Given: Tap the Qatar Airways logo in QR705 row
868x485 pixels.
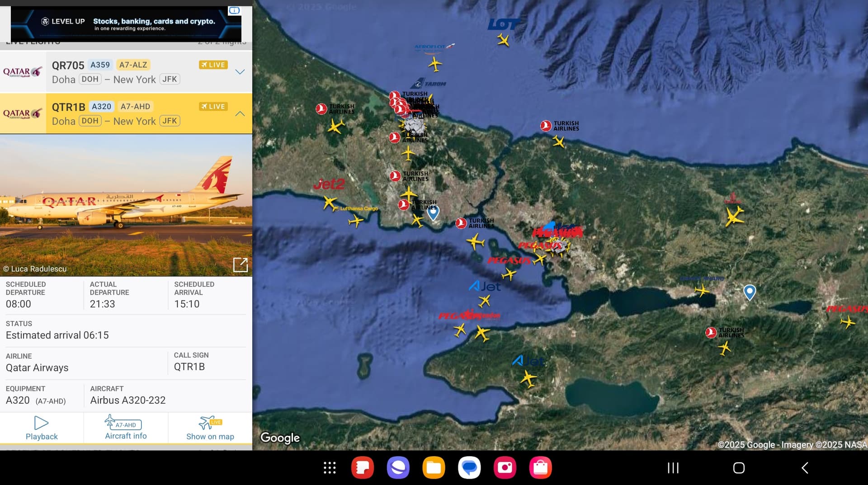Looking at the screenshot, I should click(x=23, y=72).
